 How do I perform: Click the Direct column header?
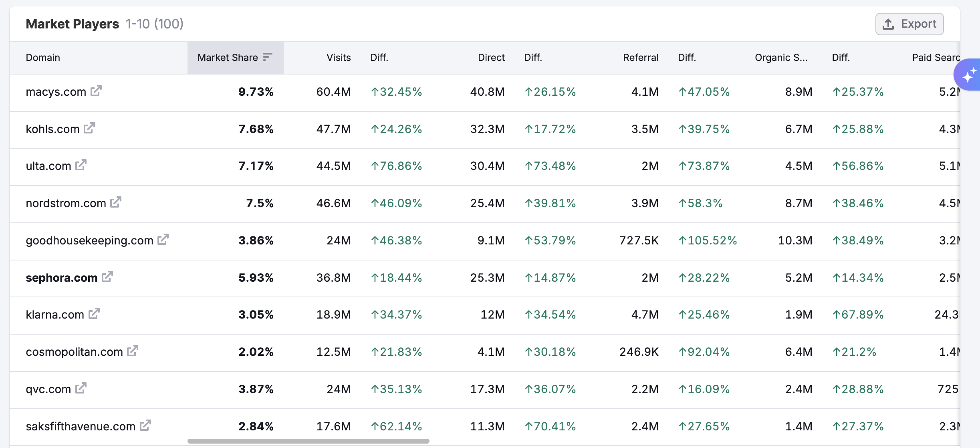491,58
